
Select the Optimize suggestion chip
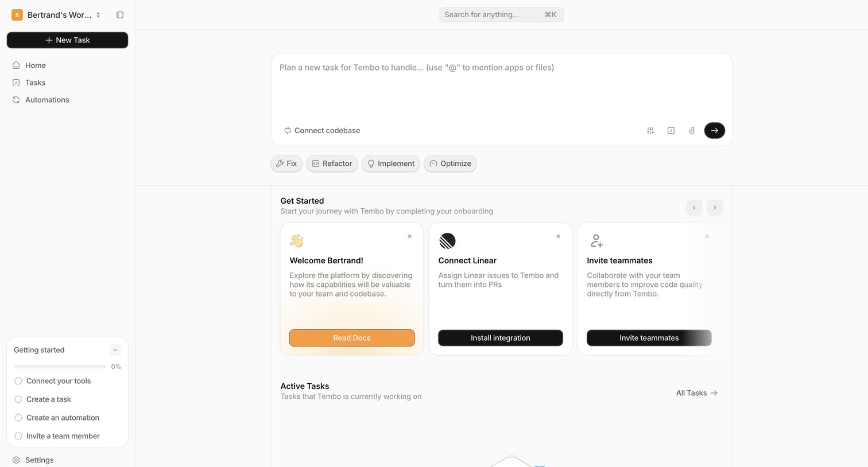pyautogui.click(x=450, y=164)
